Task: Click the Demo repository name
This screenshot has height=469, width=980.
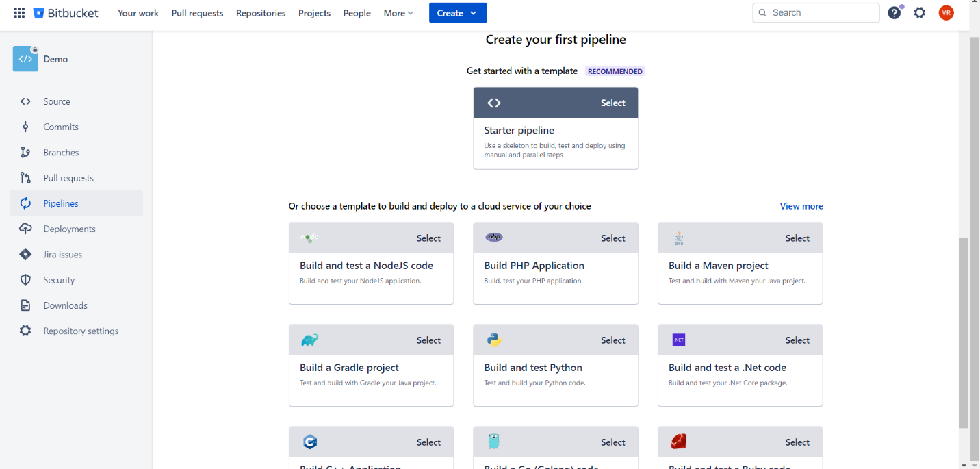Action: point(55,59)
